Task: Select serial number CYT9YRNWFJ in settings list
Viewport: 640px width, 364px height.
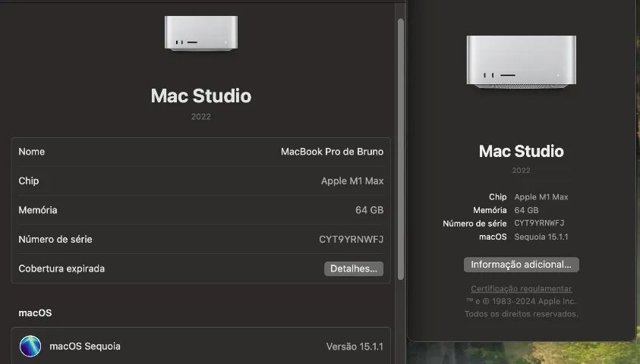Action: tap(351, 240)
